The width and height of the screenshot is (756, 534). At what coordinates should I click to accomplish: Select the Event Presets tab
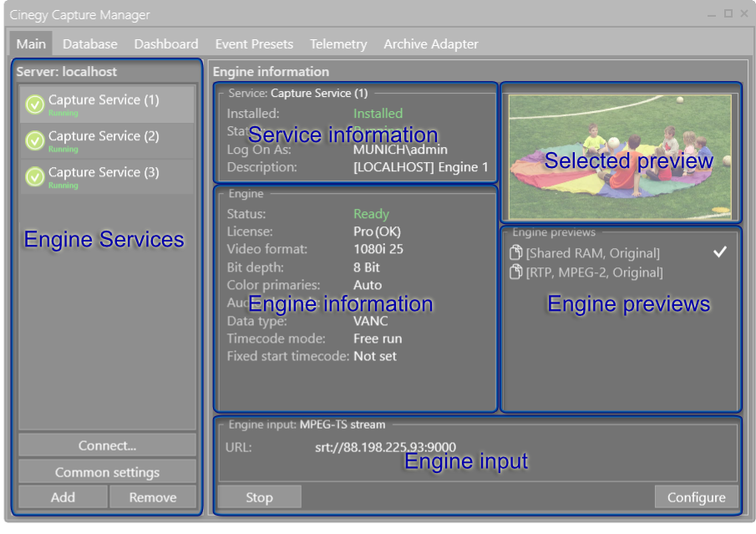click(x=254, y=43)
